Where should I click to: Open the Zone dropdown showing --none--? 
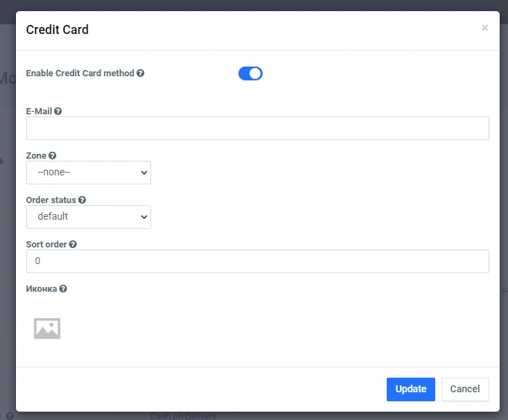coord(89,173)
